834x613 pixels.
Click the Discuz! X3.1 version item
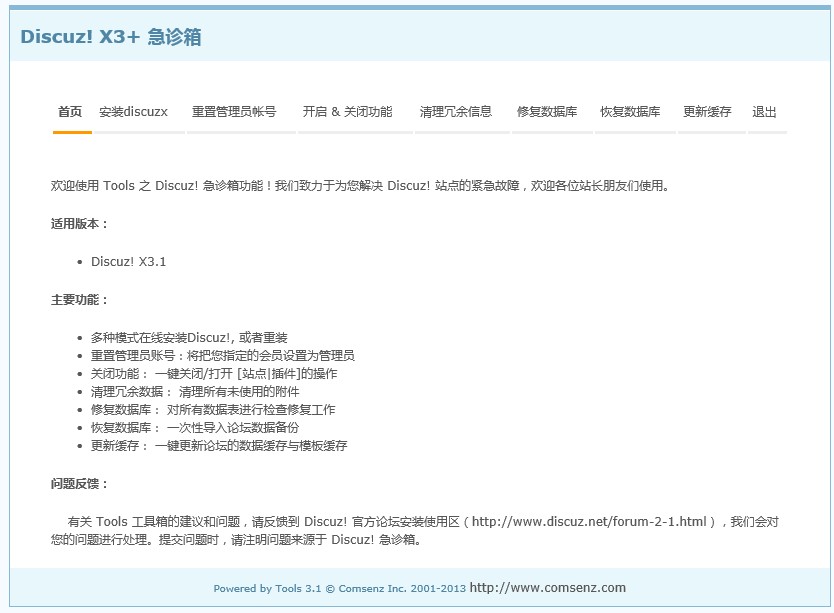click(129, 262)
